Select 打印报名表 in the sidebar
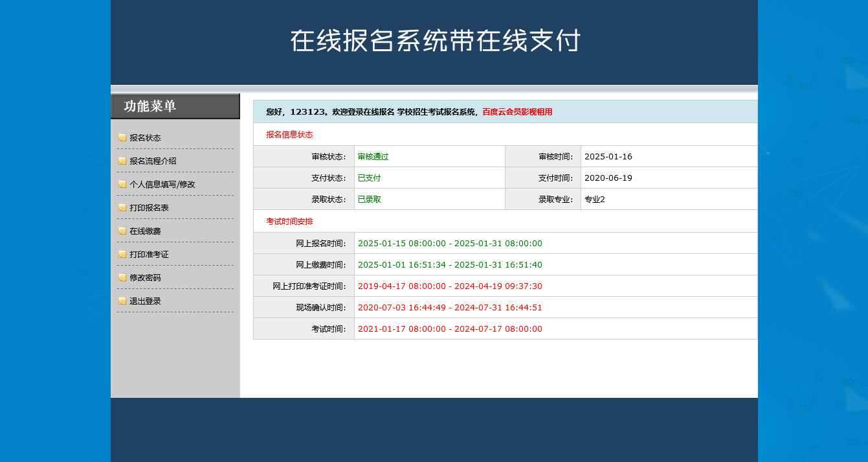This screenshot has height=462, width=868. click(x=149, y=208)
